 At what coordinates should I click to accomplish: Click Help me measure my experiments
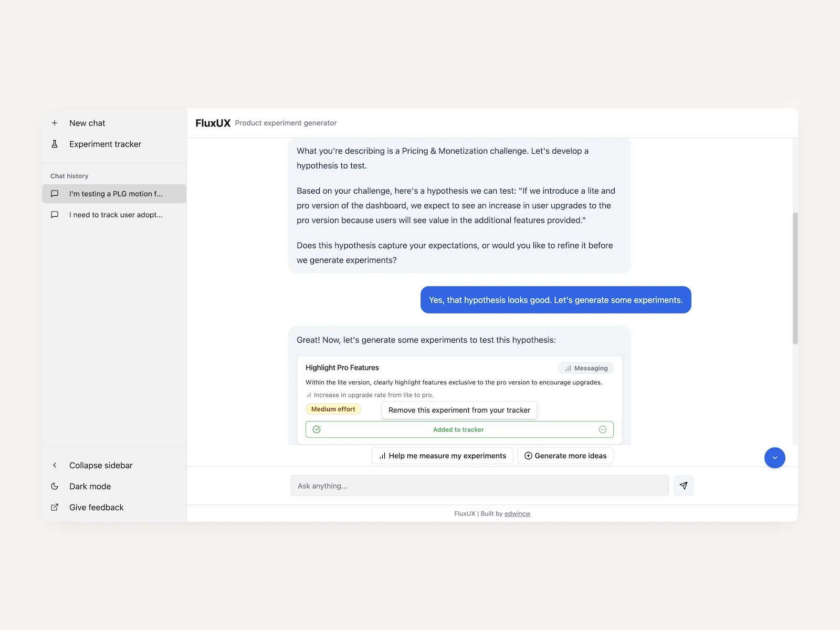pyautogui.click(x=443, y=456)
